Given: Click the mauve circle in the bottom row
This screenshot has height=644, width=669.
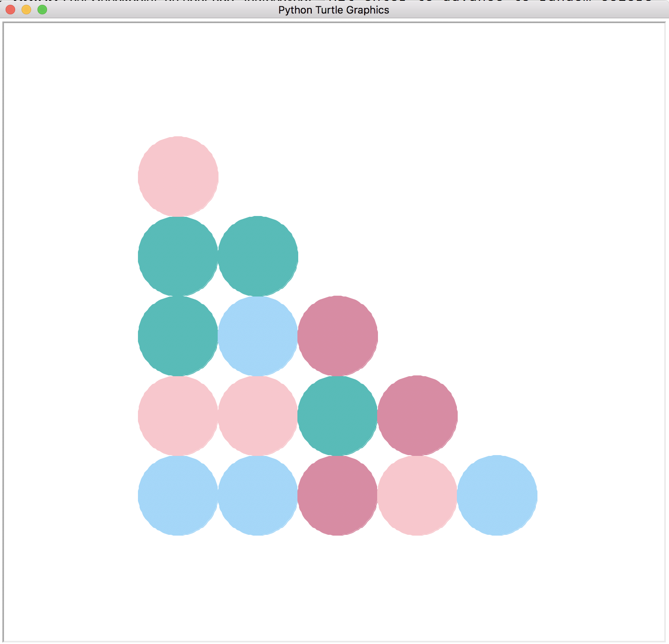Looking at the screenshot, I should pyautogui.click(x=338, y=495).
